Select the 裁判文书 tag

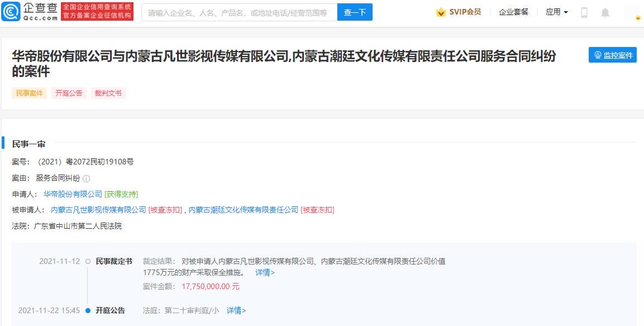(108, 93)
